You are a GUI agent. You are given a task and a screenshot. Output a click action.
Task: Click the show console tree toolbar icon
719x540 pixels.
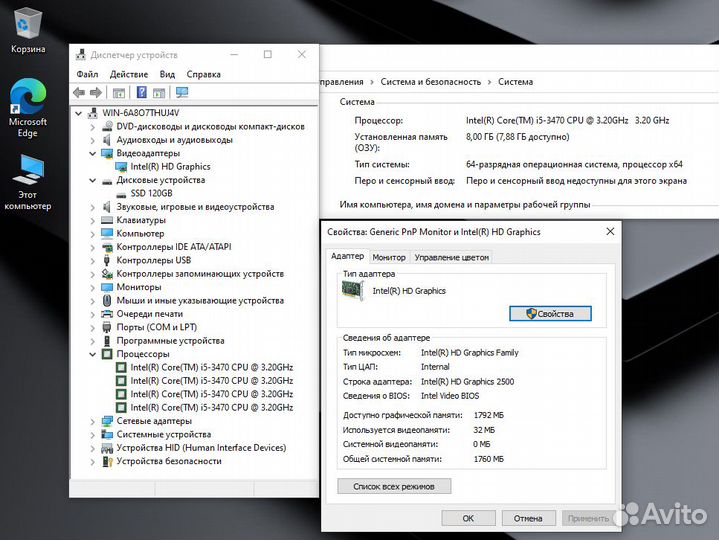tap(119, 93)
